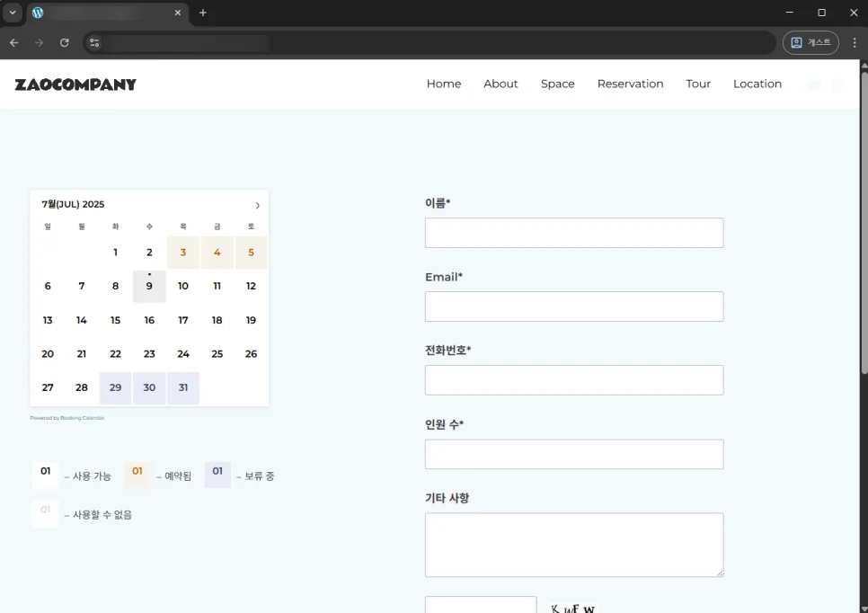Click the 사용할 수 없음 legend label
Viewport: 868px width, 613px height.
102,515
